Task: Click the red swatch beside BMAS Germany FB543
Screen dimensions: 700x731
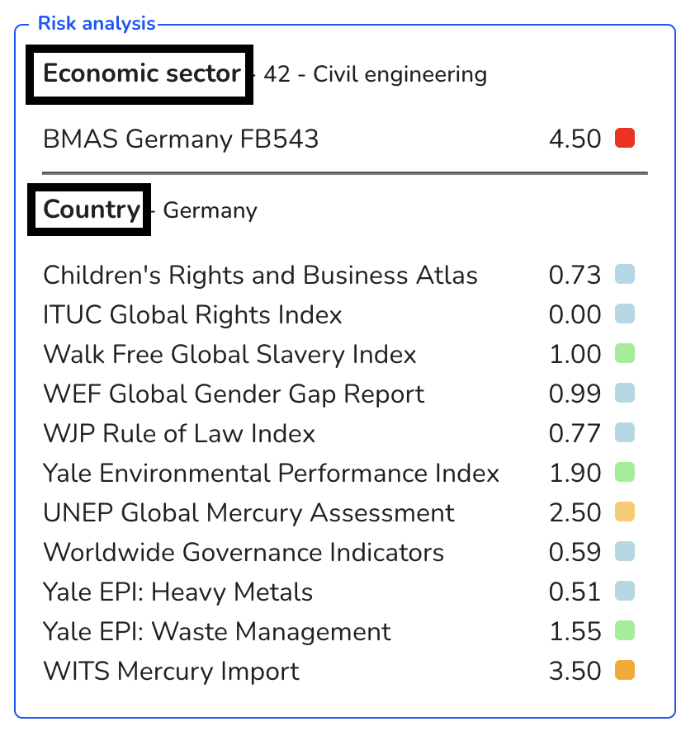Action: point(624,138)
